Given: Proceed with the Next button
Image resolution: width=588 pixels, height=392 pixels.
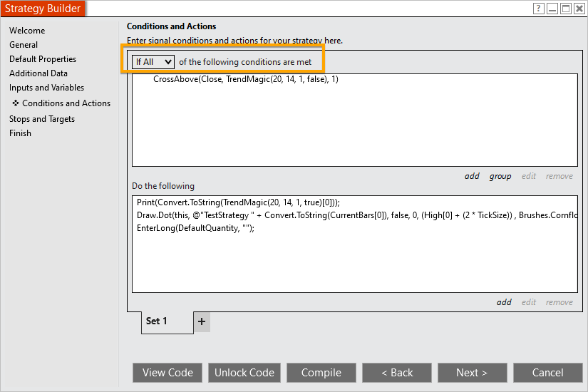Looking at the screenshot, I should click(472, 373).
